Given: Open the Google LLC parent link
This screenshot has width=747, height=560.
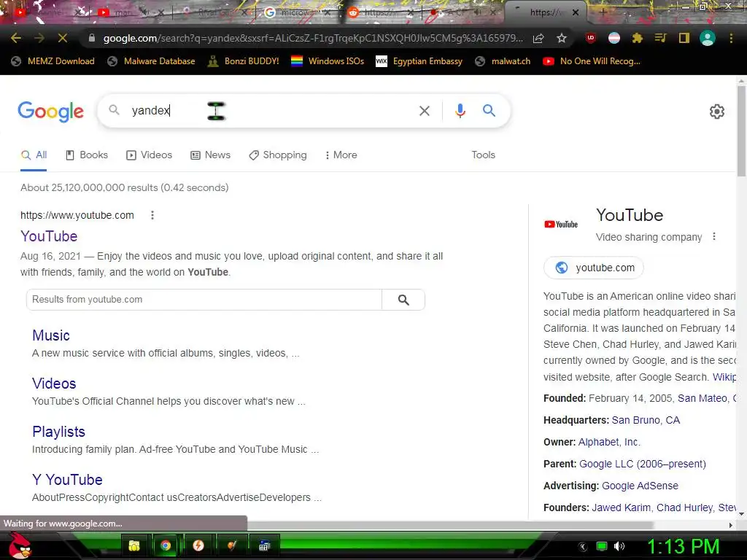Looking at the screenshot, I should (642, 464).
